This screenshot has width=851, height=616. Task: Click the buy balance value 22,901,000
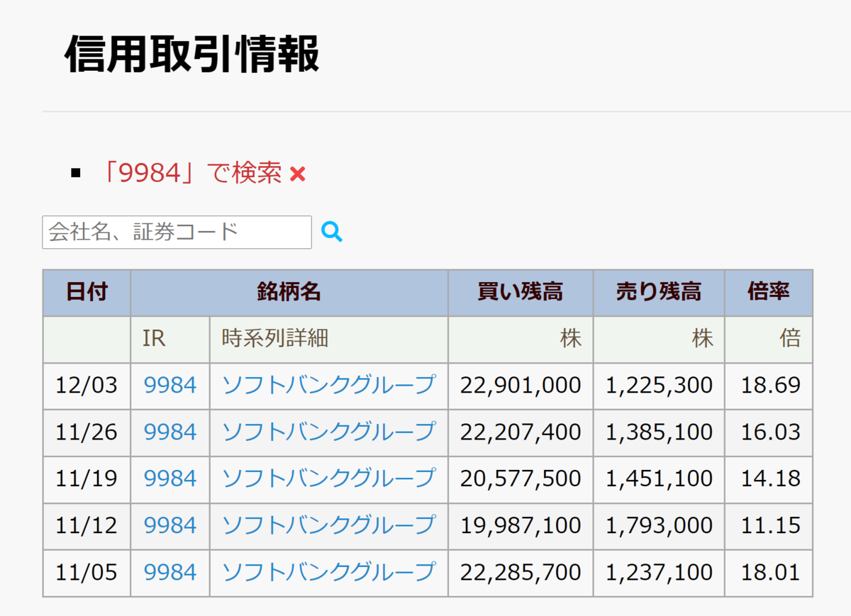(521, 386)
